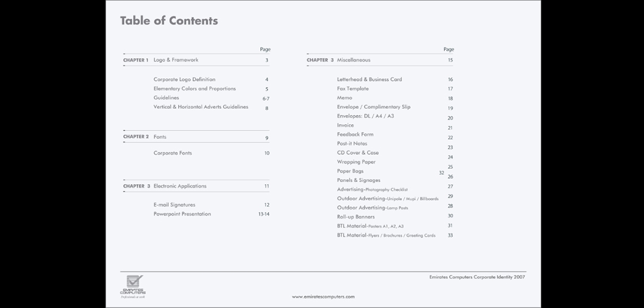Open the E-mail Signatures entry

174,205
